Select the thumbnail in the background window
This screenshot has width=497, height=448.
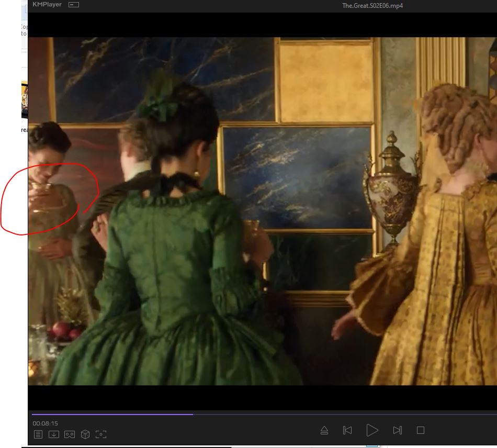[24, 99]
